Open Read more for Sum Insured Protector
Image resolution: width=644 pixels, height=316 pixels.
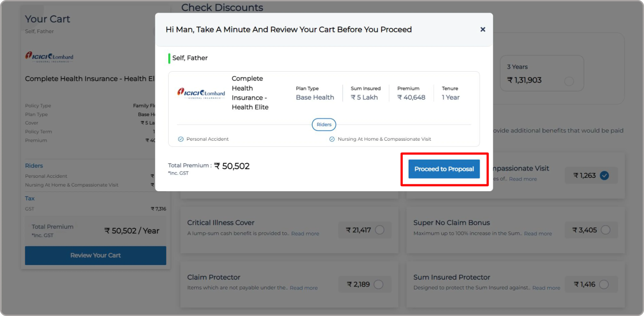[546, 288]
